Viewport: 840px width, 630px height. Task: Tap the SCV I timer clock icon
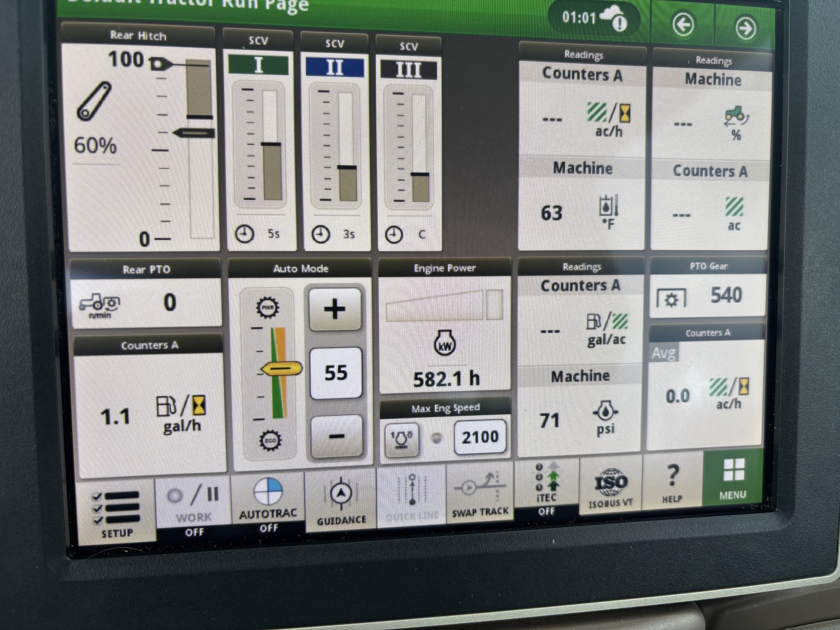click(244, 234)
